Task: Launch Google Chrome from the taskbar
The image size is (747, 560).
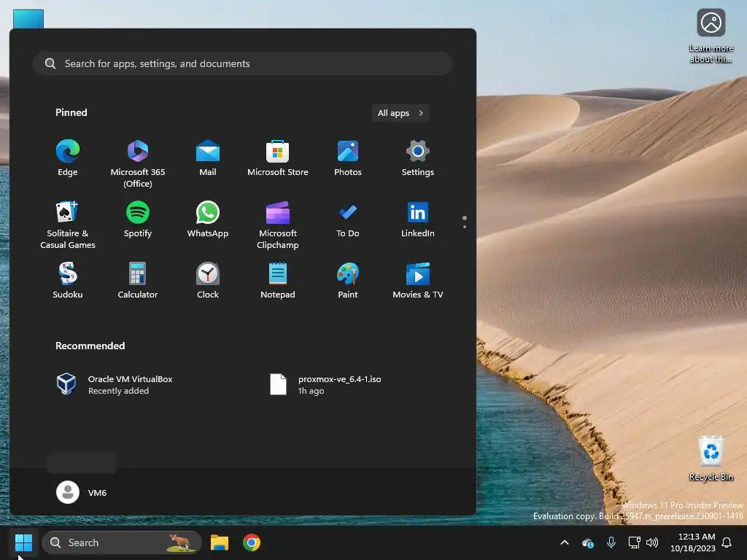Action: coord(252,542)
